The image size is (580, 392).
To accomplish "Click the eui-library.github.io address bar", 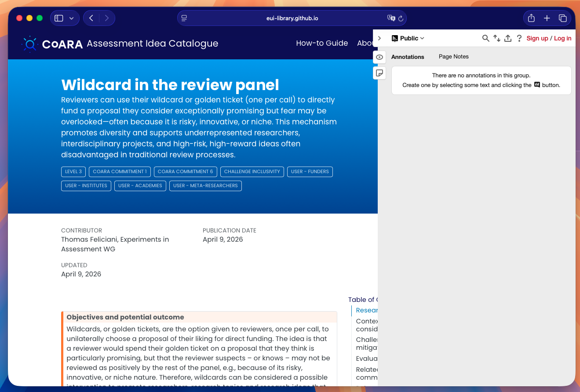I will tap(292, 18).
